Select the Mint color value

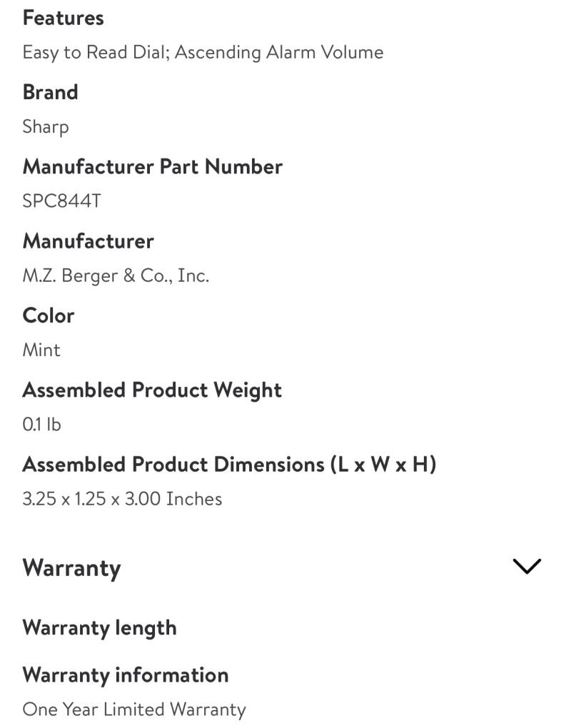[41, 350]
